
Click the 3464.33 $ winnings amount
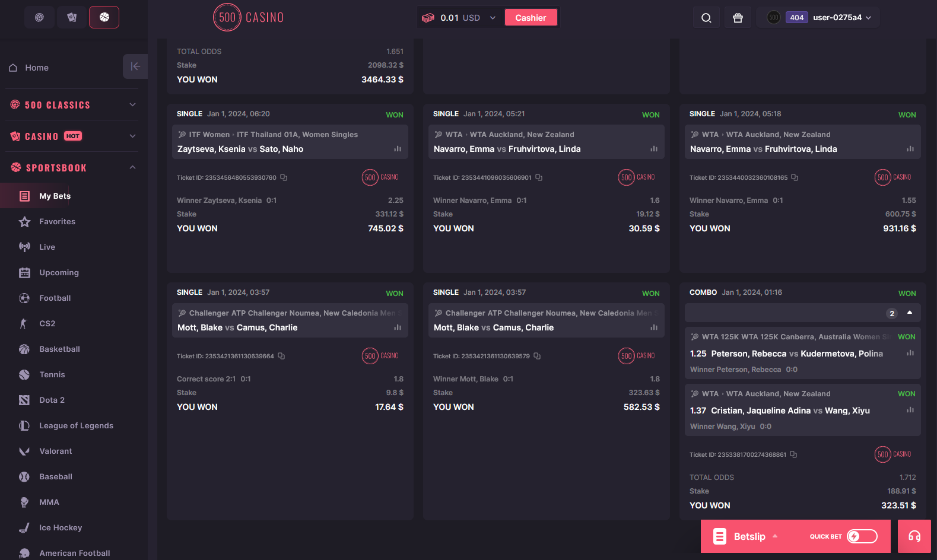(382, 79)
